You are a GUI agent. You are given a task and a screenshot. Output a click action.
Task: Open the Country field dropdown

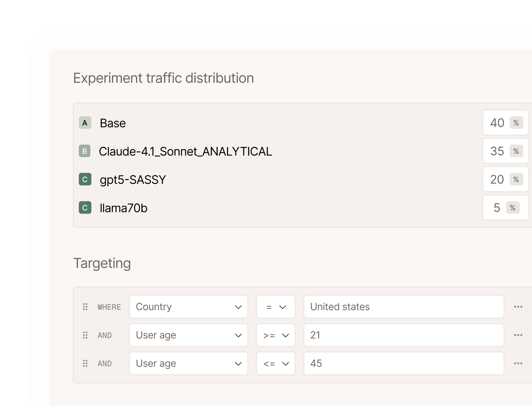tap(188, 307)
